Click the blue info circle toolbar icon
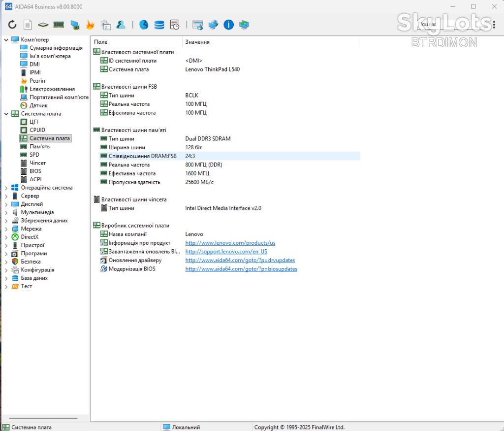504x431 pixels. pos(228,25)
